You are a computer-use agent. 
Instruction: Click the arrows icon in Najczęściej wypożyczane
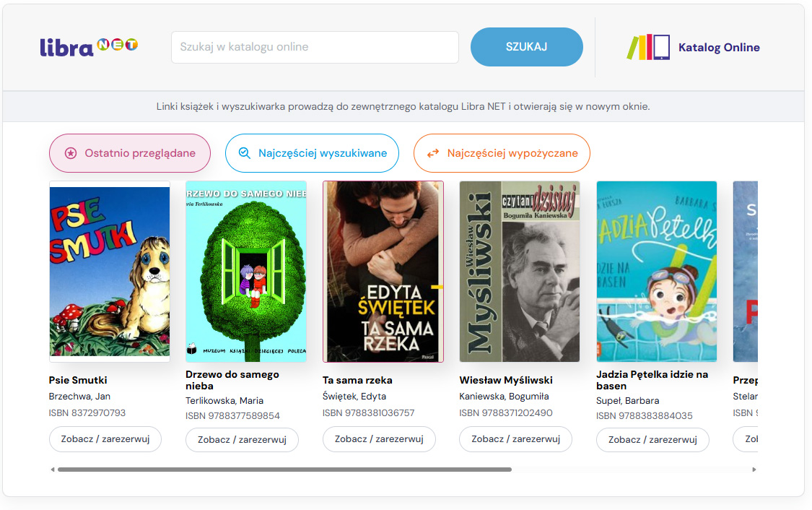pos(433,153)
